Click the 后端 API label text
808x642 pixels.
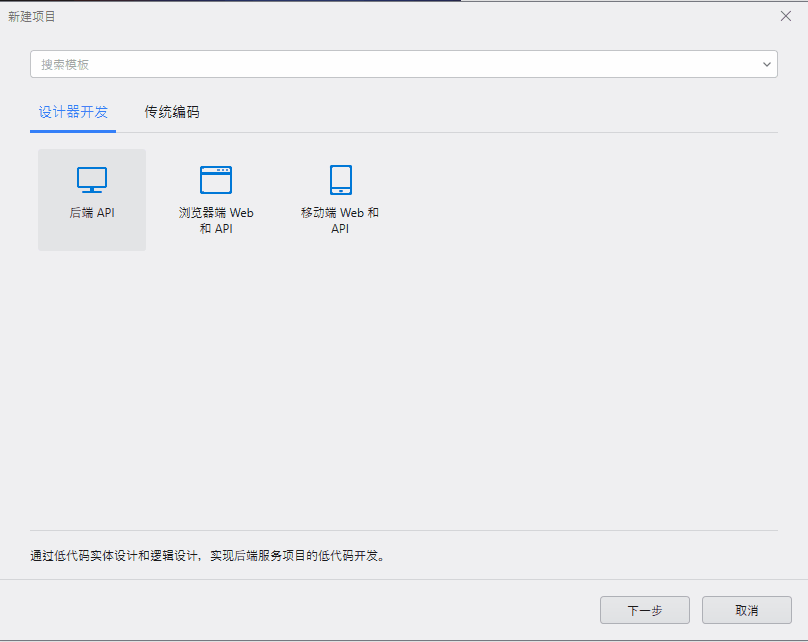[92, 213]
